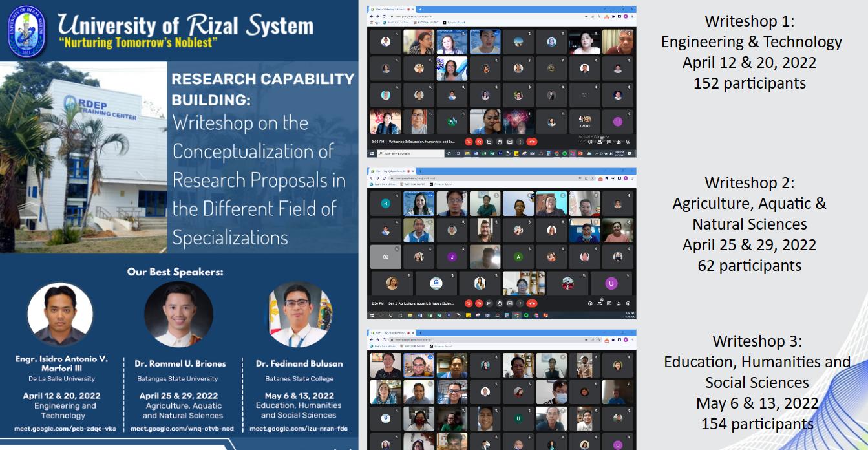Open new tab in Writeshop 3 Chrome window
Viewport: 868px width, 450px height.
420,9
